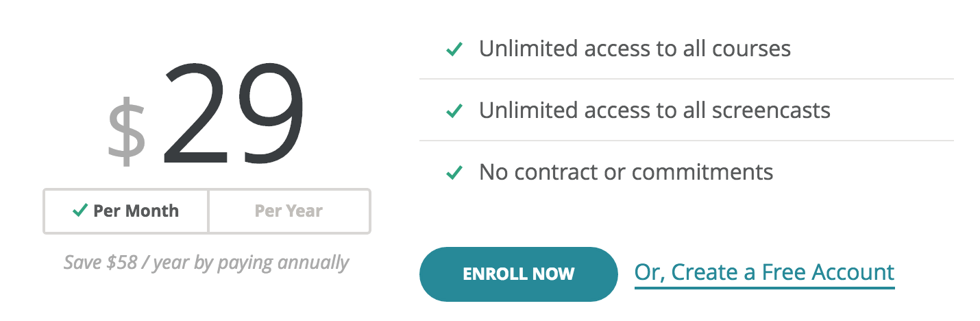Switch pricing to Per Year
This screenshot has width=980, height=321.
(289, 211)
